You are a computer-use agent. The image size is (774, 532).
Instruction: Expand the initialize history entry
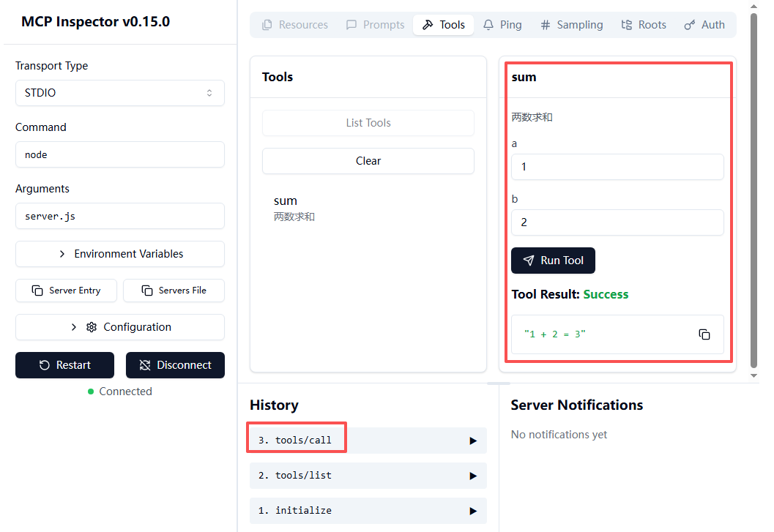472,511
